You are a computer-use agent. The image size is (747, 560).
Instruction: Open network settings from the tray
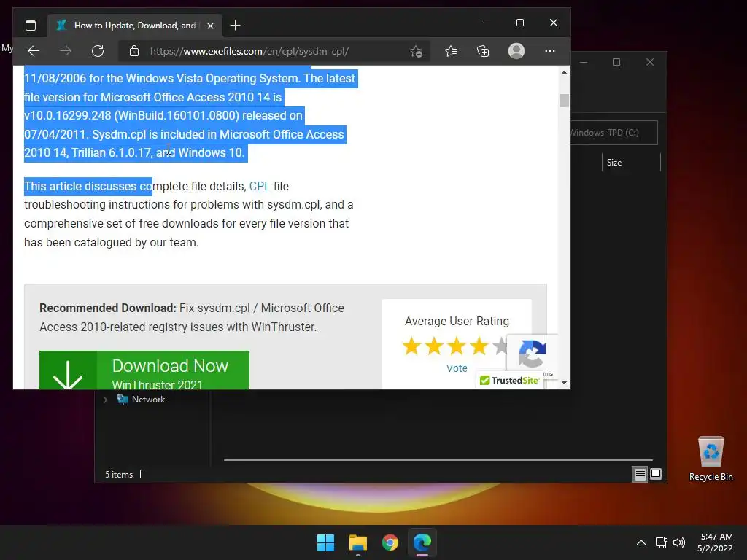(x=661, y=542)
